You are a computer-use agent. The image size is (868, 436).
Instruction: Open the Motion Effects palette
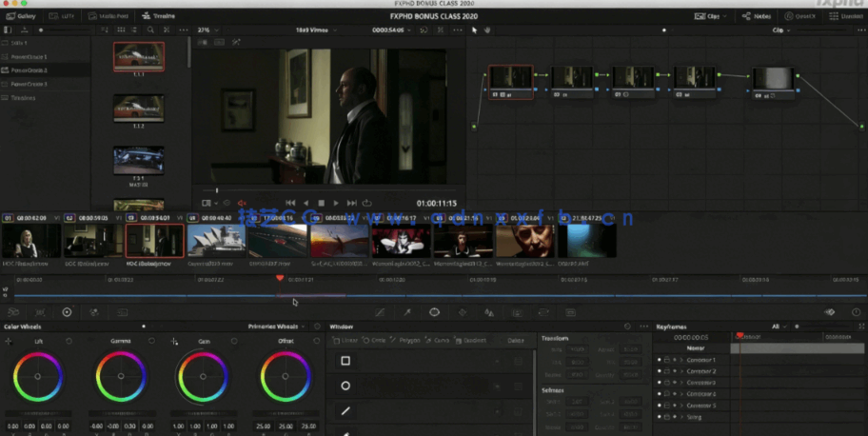coord(122,312)
